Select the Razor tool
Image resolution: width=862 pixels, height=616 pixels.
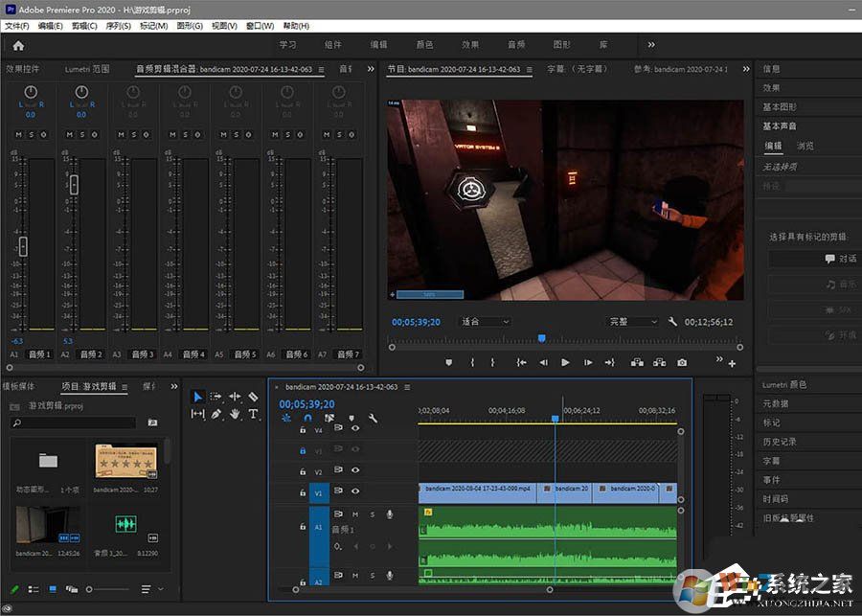(253, 397)
